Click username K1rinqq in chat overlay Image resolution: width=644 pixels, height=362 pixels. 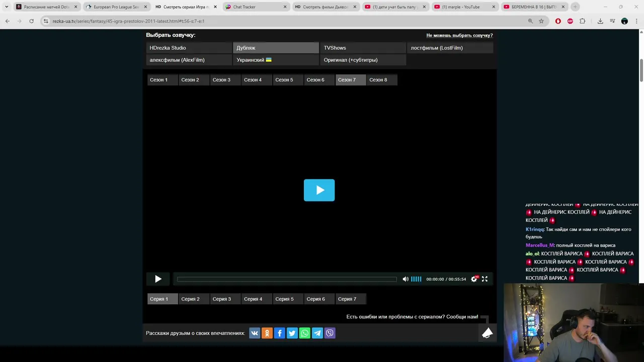[535, 229]
